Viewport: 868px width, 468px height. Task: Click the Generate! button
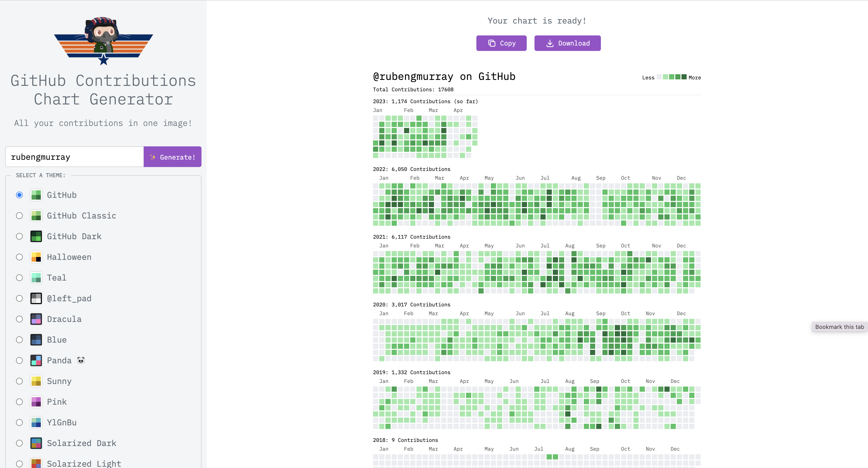(x=173, y=157)
